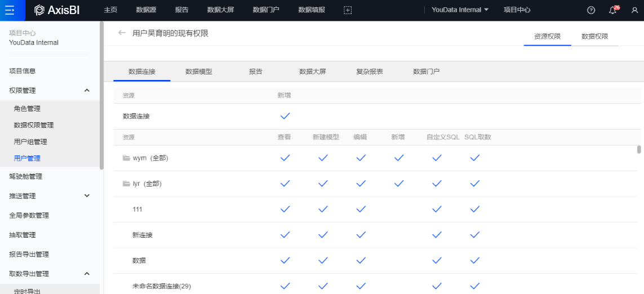Switch to the 数据模型 tab

[199, 72]
